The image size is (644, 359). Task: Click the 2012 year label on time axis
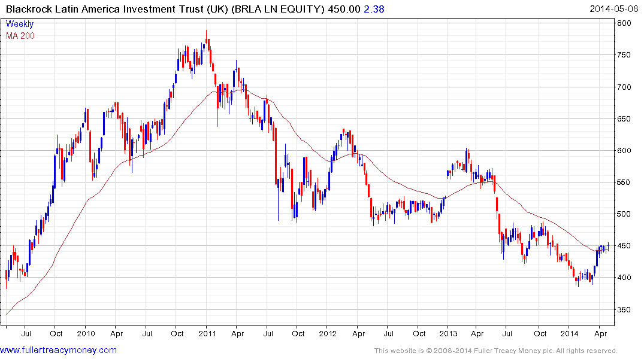[328, 333]
